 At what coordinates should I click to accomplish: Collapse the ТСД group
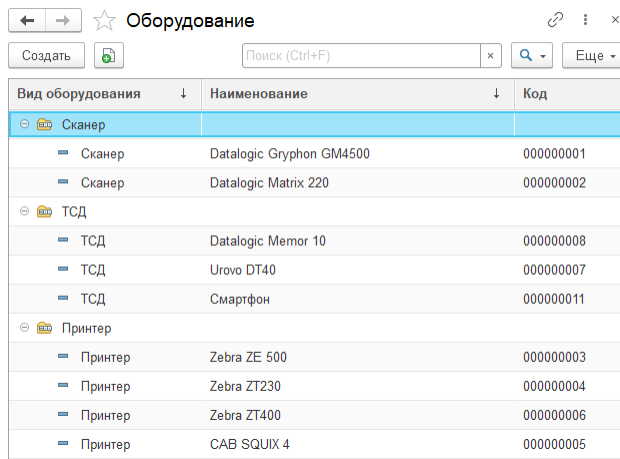[x=24, y=212]
